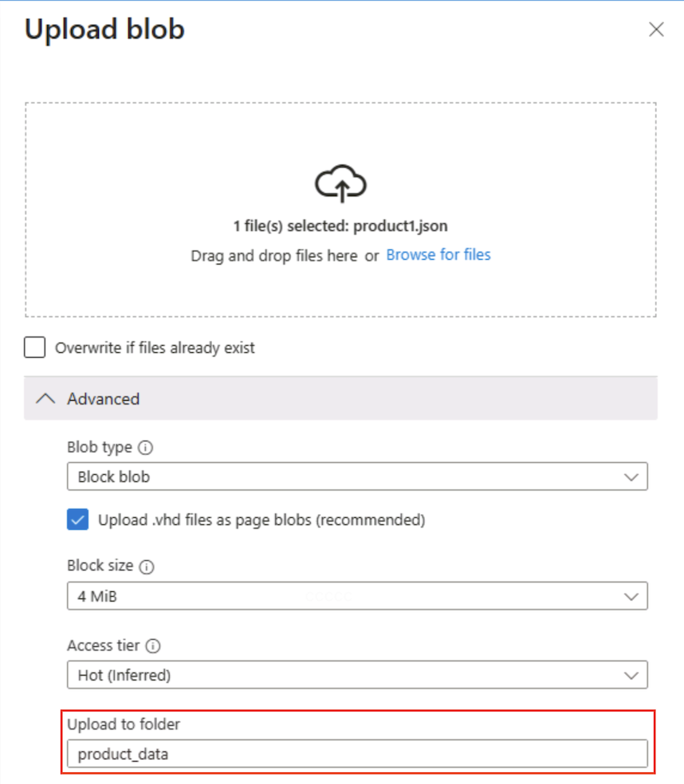The width and height of the screenshot is (684, 784).
Task: Open the Blob type info tooltip
Action: tap(144, 447)
